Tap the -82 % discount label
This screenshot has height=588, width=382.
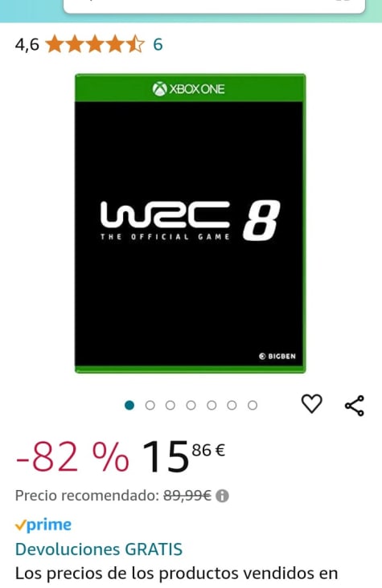72,456
